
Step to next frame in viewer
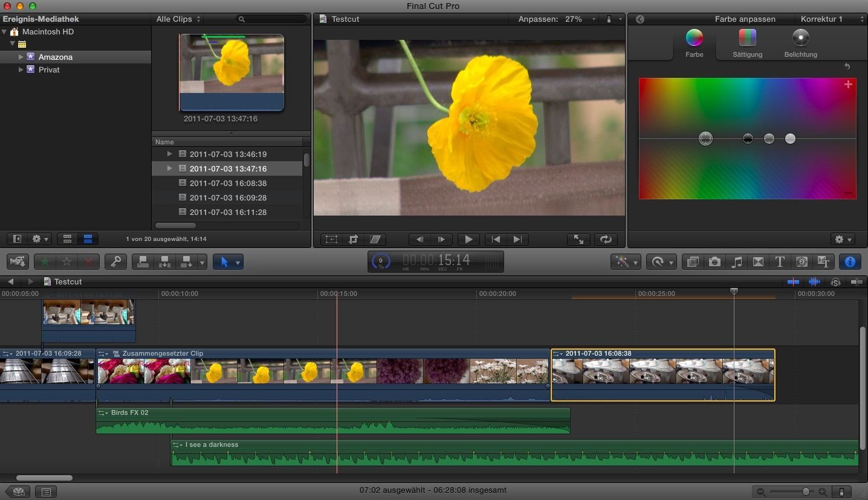pos(441,239)
